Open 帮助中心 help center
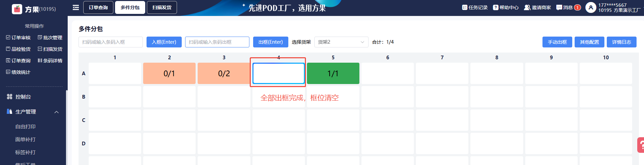This screenshot has height=165, width=644. [506, 7]
